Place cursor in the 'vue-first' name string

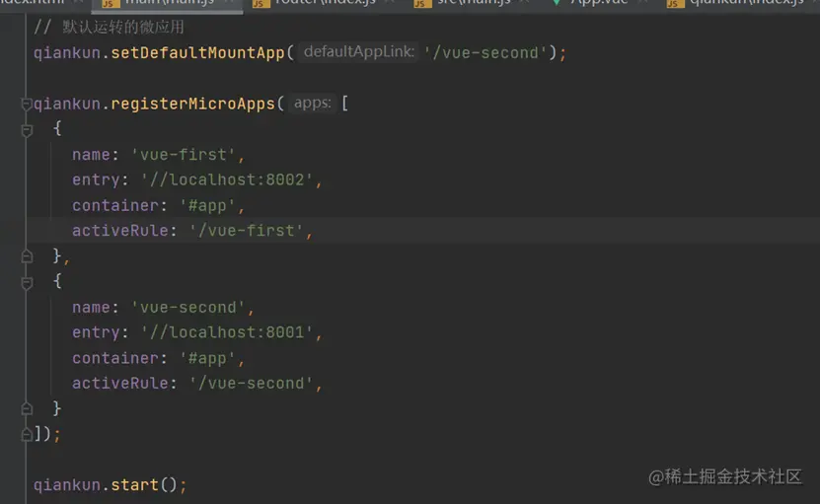click(x=183, y=155)
